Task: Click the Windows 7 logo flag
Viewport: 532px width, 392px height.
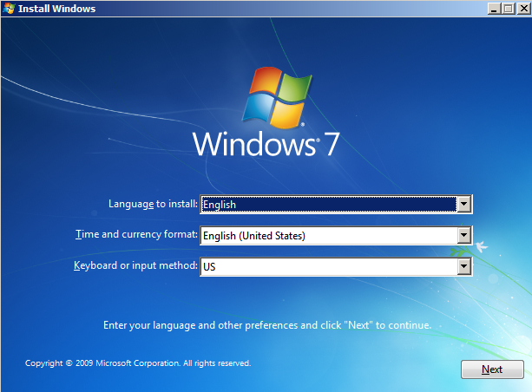Action: [x=277, y=97]
